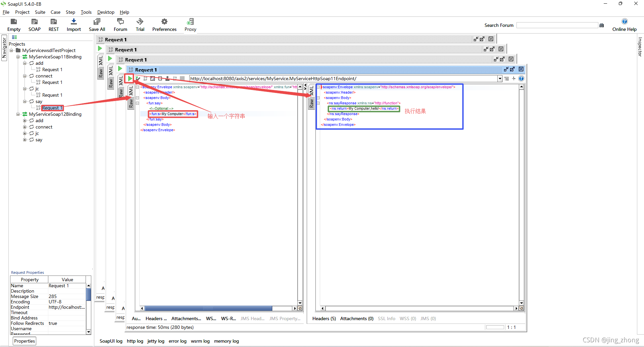Open the jetty log
This screenshot has height=347, width=644.
coord(156,341)
